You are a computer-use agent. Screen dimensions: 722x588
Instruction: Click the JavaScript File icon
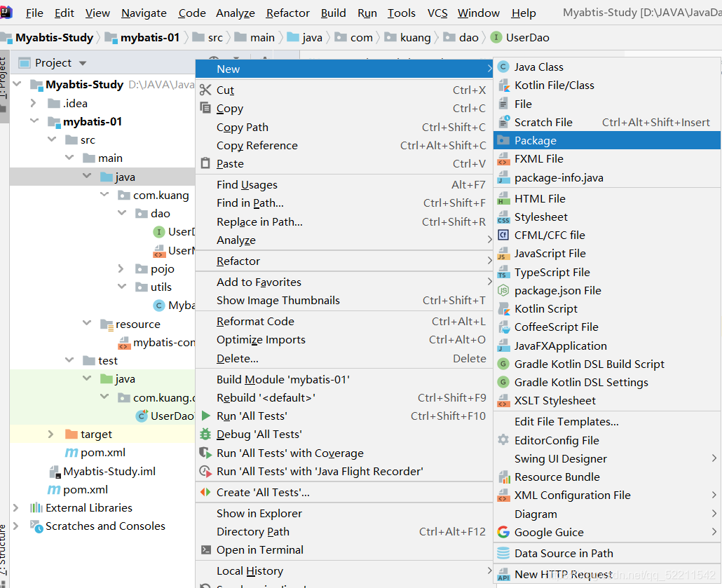pos(504,254)
